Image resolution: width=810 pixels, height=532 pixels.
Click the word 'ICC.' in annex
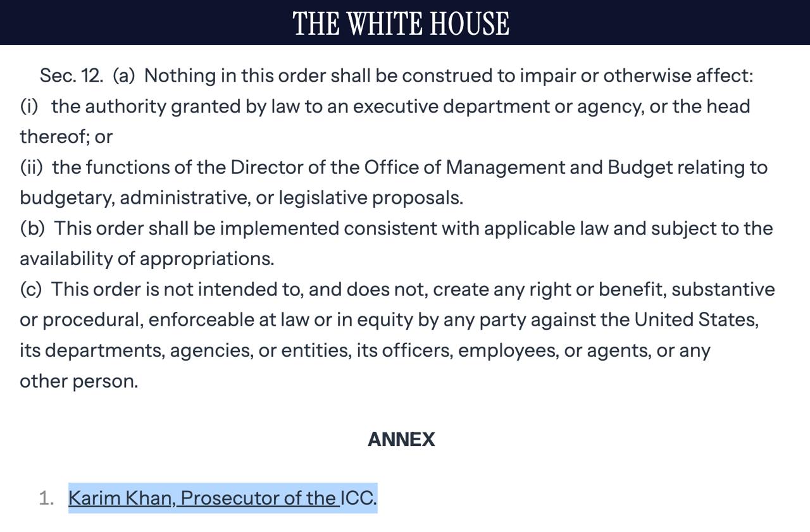coord(358,498)
